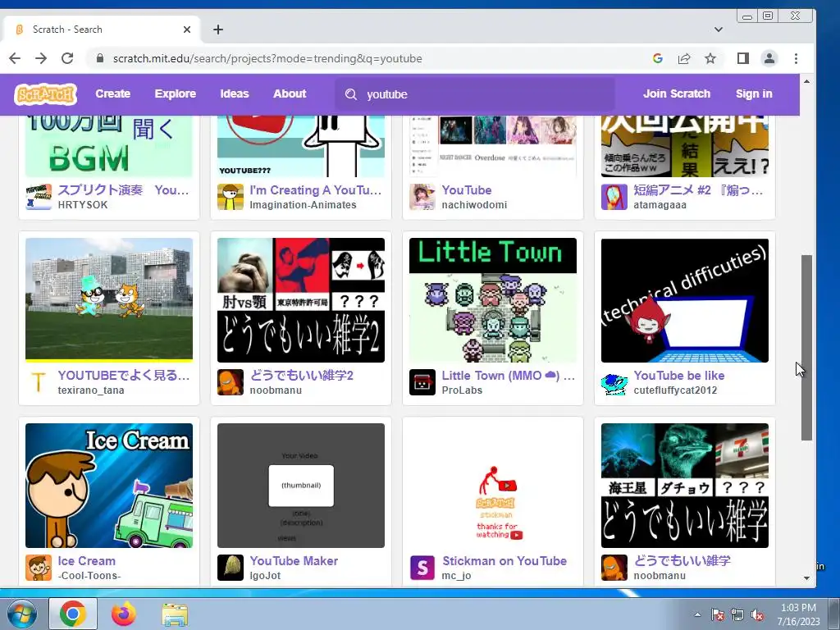Open the browser side panel

pos(743,58)
